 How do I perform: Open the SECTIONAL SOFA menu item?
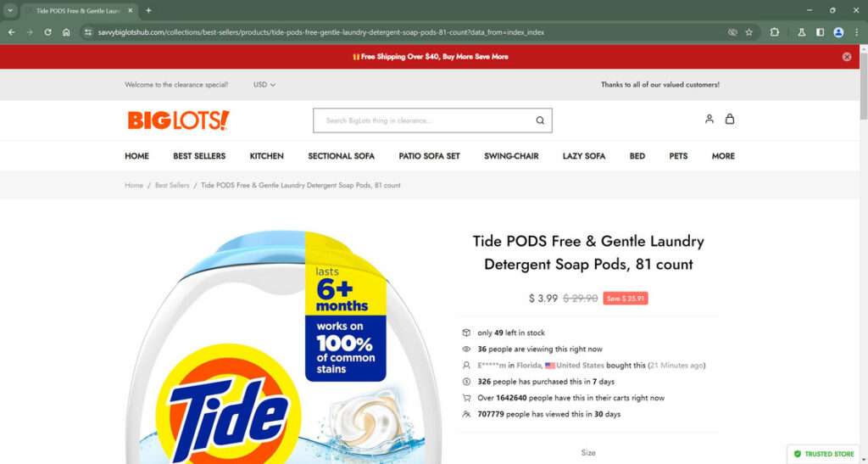(x=341, y=156)
